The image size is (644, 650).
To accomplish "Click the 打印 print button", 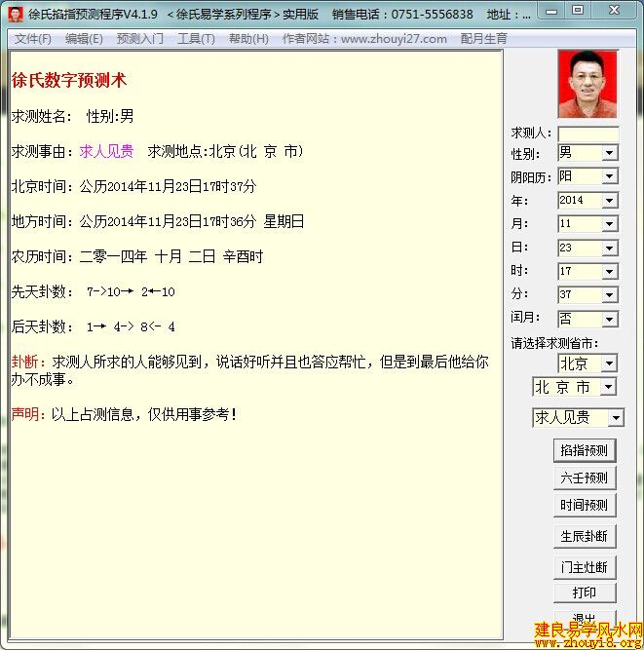I will click(x=585, y=593).
